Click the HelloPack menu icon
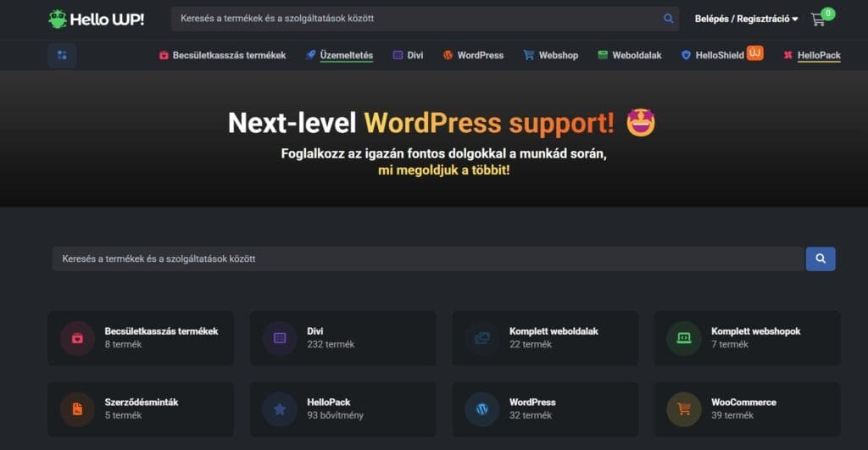The width and height of the screenshot is (868, 450). [787, 55]
